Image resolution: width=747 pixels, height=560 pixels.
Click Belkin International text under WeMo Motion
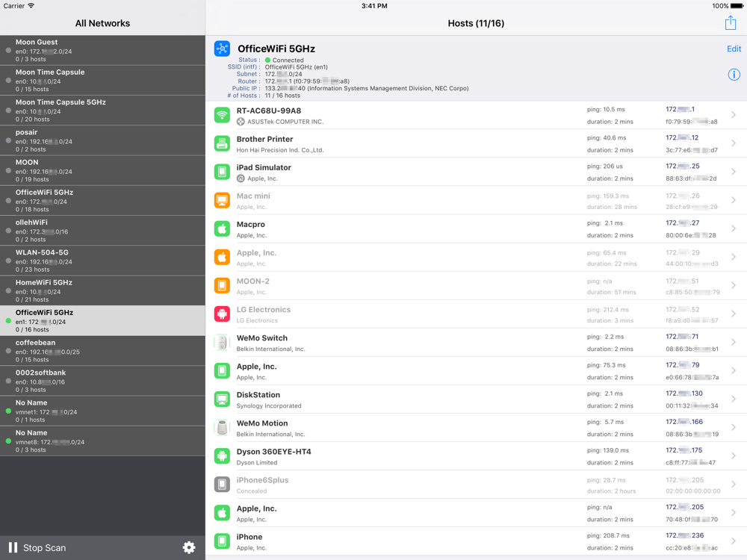270,435
